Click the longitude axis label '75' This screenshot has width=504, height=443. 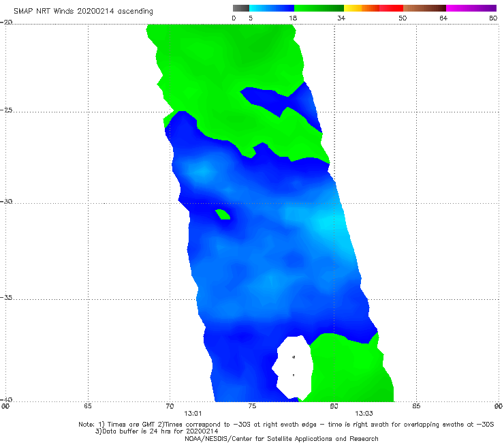pos(252,406)
